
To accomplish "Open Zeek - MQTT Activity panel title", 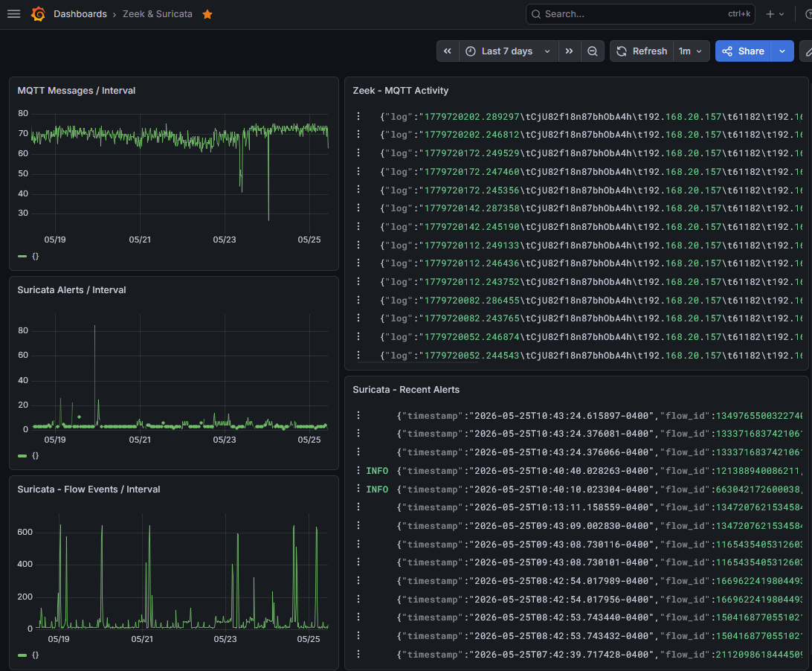I will point(400,90).
